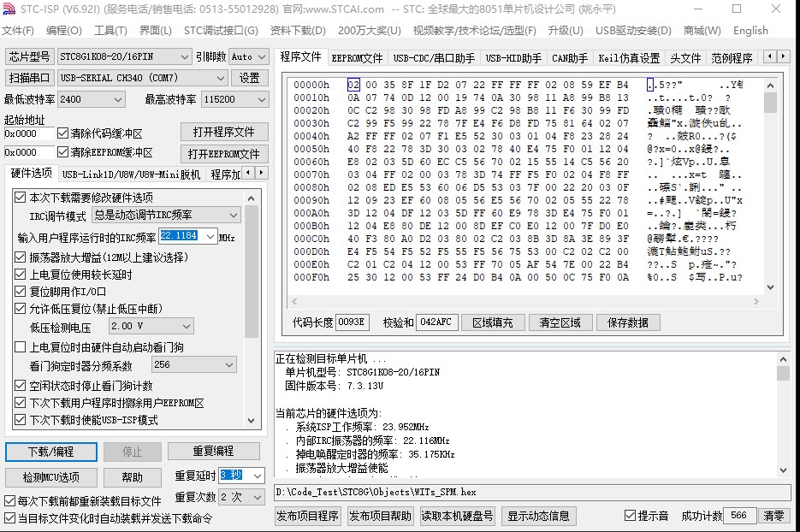Click 清零 counter reset button
This screenshot has height=532, width=800.
[x=773, y=516]
